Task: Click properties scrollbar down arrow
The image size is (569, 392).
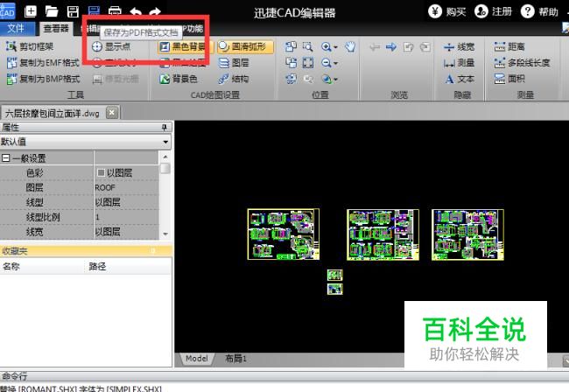Action: pos(165,234)
